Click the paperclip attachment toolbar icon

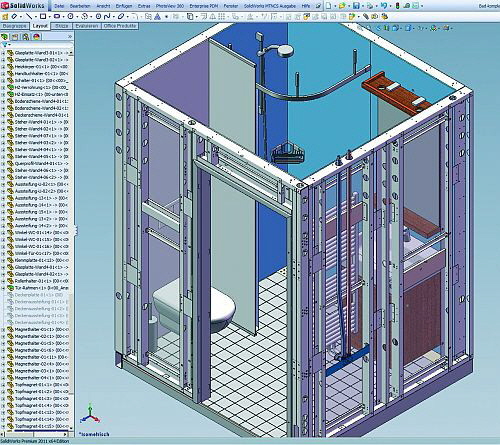[x=366, y=16]
